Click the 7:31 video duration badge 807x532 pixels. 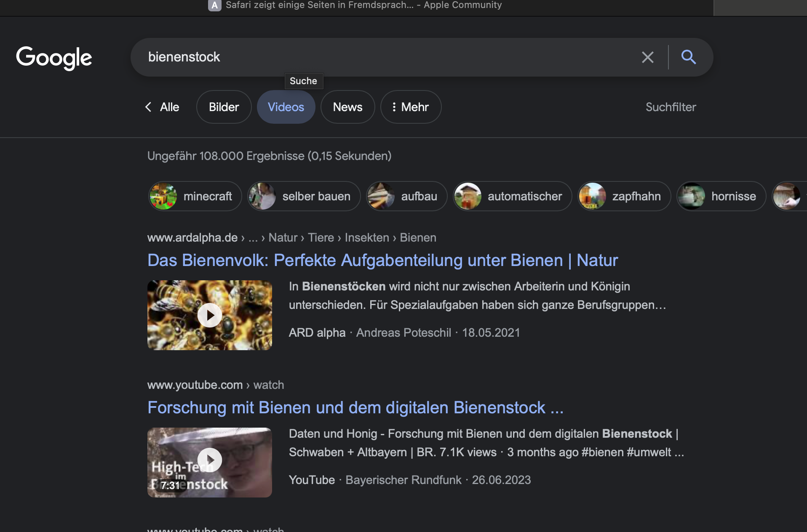tap(171, 486)
